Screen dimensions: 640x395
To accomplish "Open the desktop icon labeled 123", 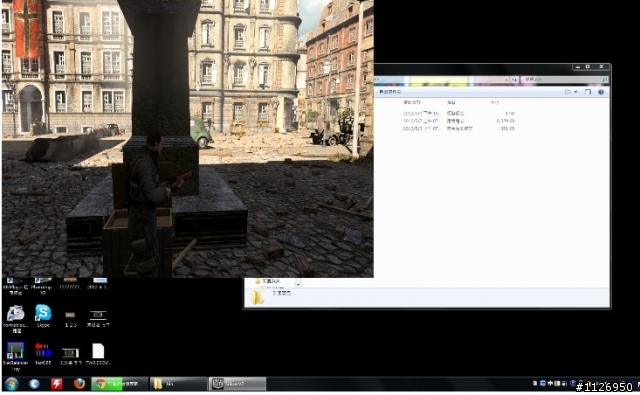I will tap(70, 318).
